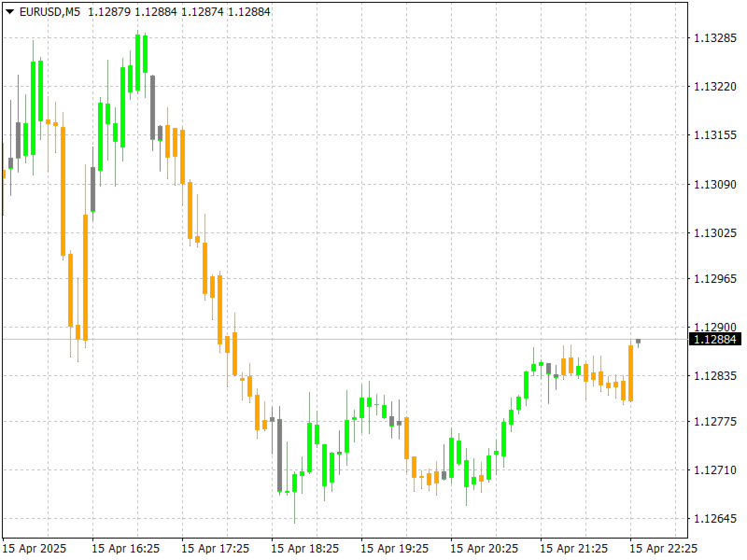This screenshot has height=560, width=747.
Task: Click the 1.13285 price axis label
Action: pos(715,38)
